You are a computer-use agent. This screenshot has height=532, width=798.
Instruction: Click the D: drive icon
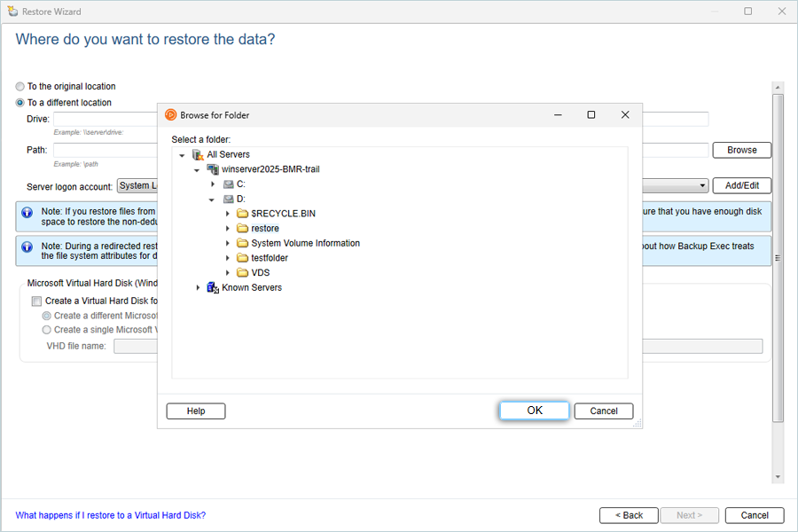coord(229,199)
